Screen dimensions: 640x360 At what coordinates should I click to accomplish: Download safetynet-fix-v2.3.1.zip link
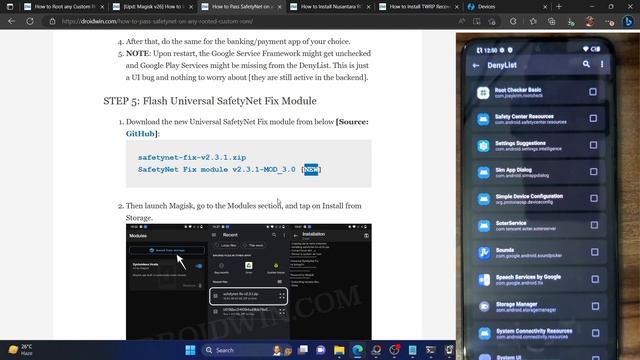pos(192,157)
